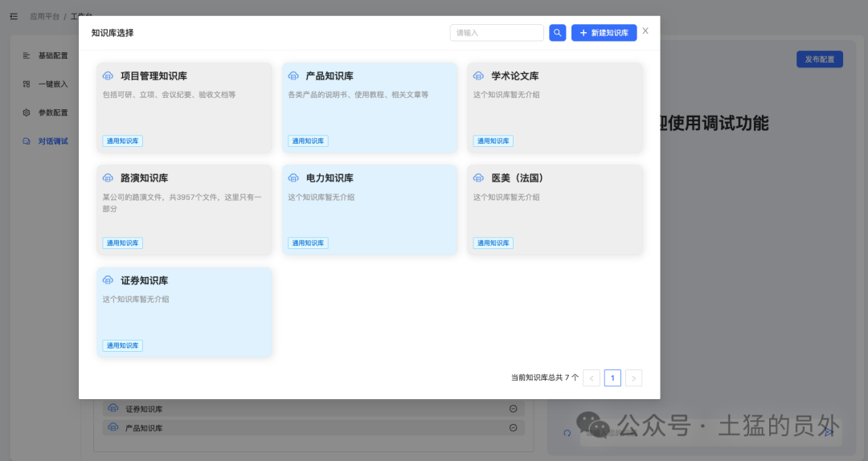Click 路演知识库 description about 3957个文件
868x461 pixels.
coord(182,202)
